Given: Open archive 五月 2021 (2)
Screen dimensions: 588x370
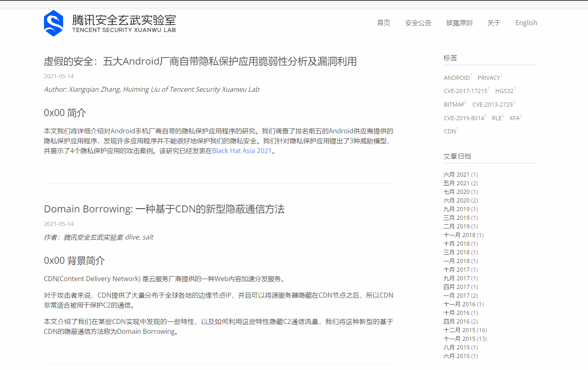Looking at the screenshot, I should [461, 183].
